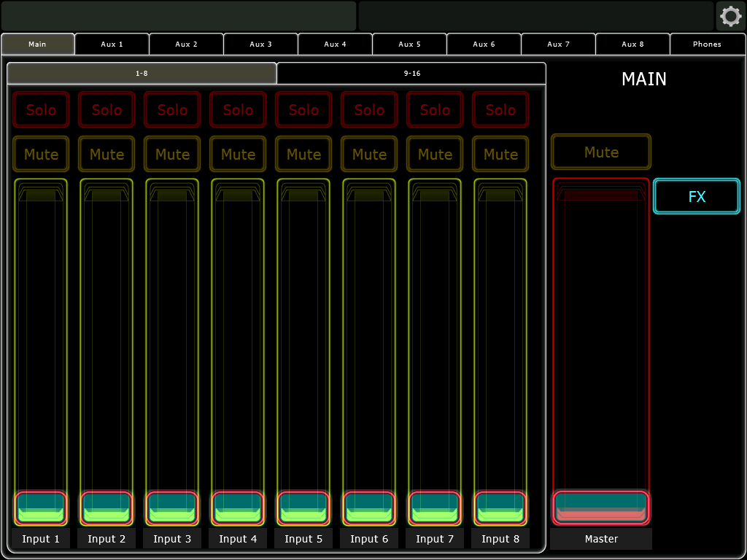Viewport: 747px width, 560px height.
Task: Open the Aux 8 mix tab
Action: click(632, 44)
